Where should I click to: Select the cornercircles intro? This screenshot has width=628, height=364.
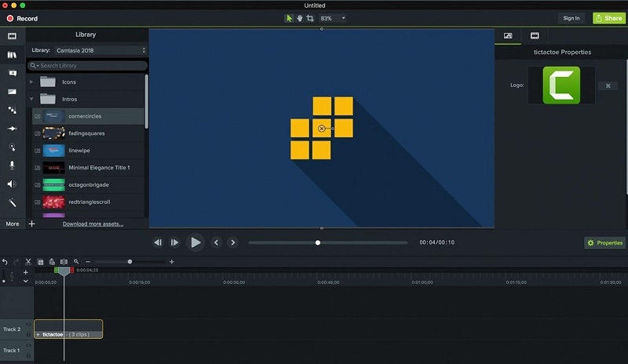(x=88, y=116)
